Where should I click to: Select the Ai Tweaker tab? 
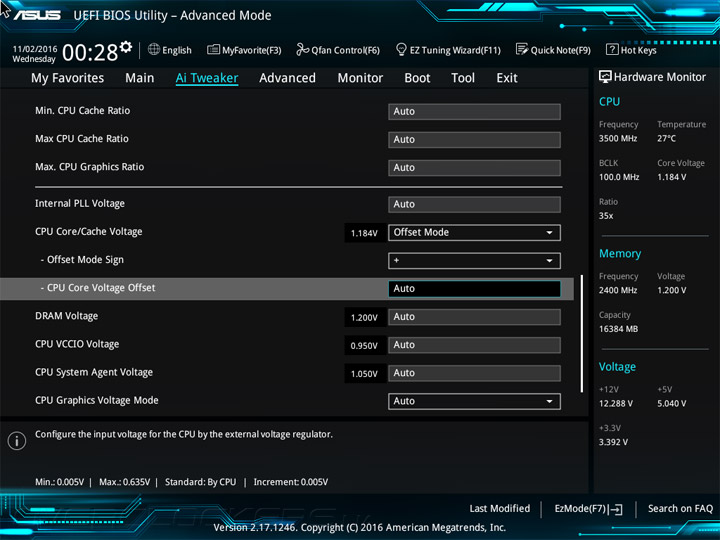[207, 78]
